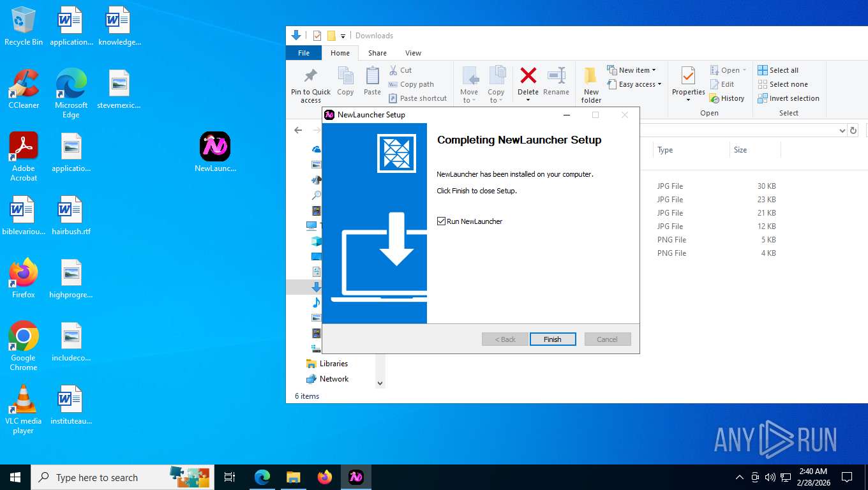Show hidden system tray icons
The height and width of the screenshot is (490, 868).
(x=740, y=477)
